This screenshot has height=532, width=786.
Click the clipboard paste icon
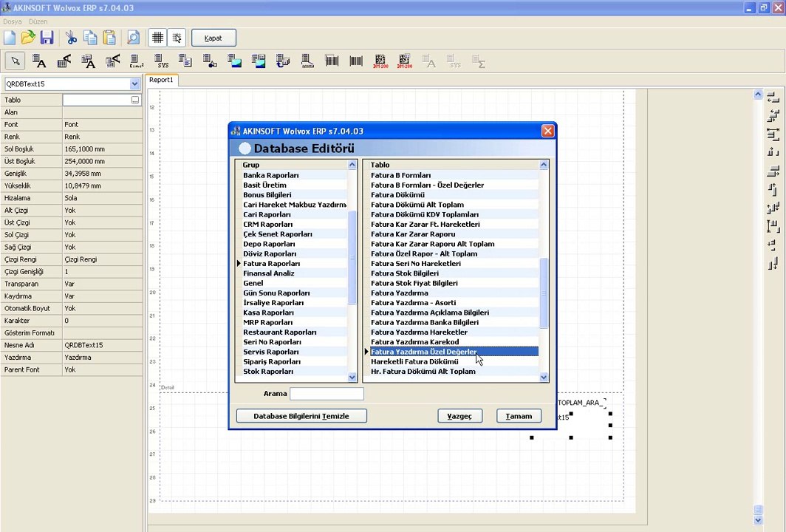click(x=109, y=38)
